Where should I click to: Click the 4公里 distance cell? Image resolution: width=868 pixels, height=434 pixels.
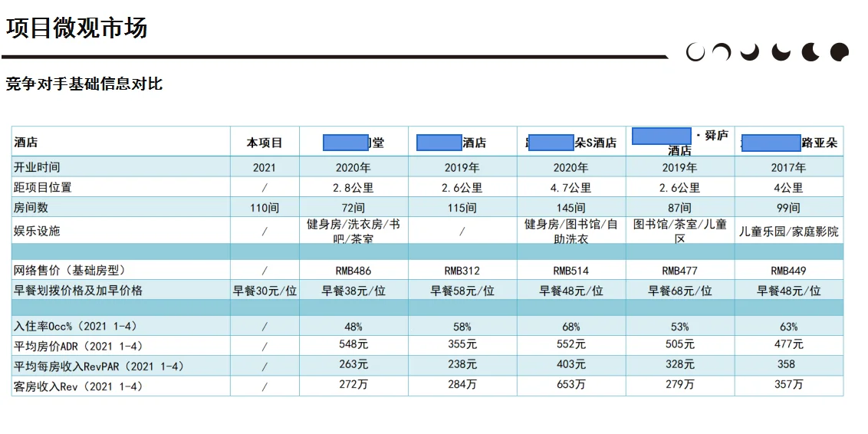(789, 188)
